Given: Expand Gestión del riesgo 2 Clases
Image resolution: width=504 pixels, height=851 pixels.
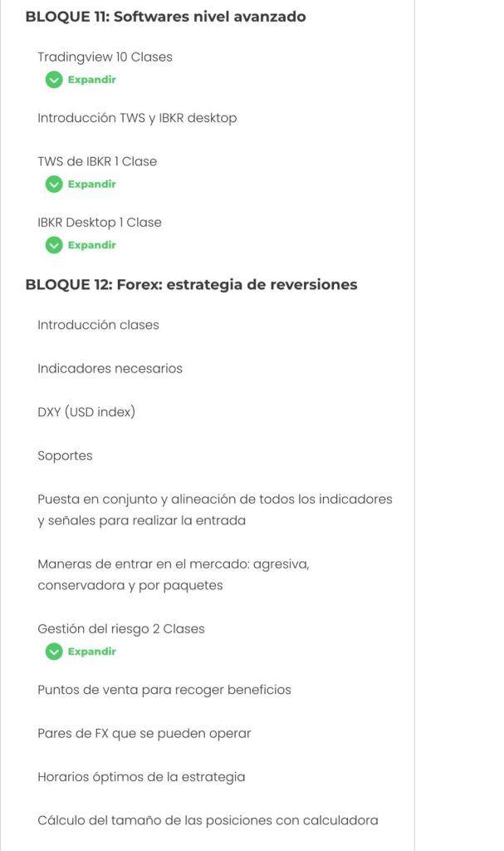Looking at the screenshot, I should click(91, 652).
